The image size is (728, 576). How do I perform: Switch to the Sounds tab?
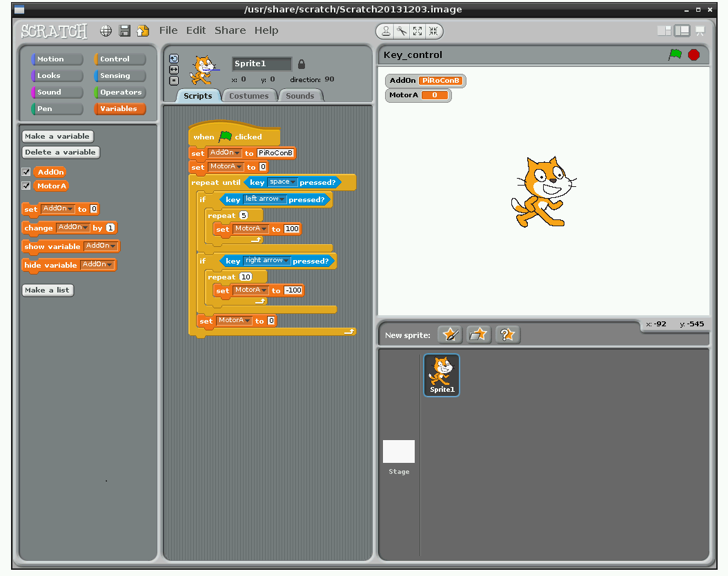tap(300, 96)
